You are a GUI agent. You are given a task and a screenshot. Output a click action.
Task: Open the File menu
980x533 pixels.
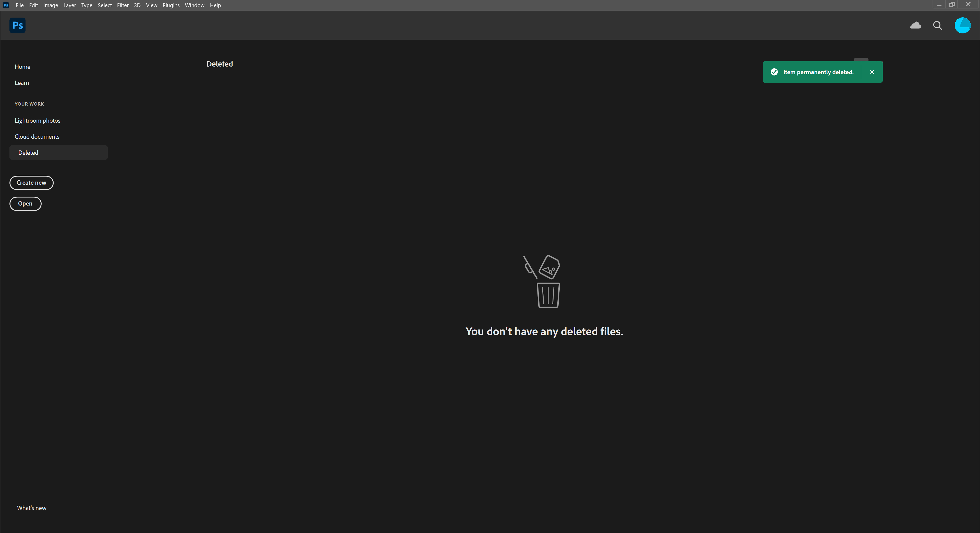pyautogui.click(x=19, y=5)
